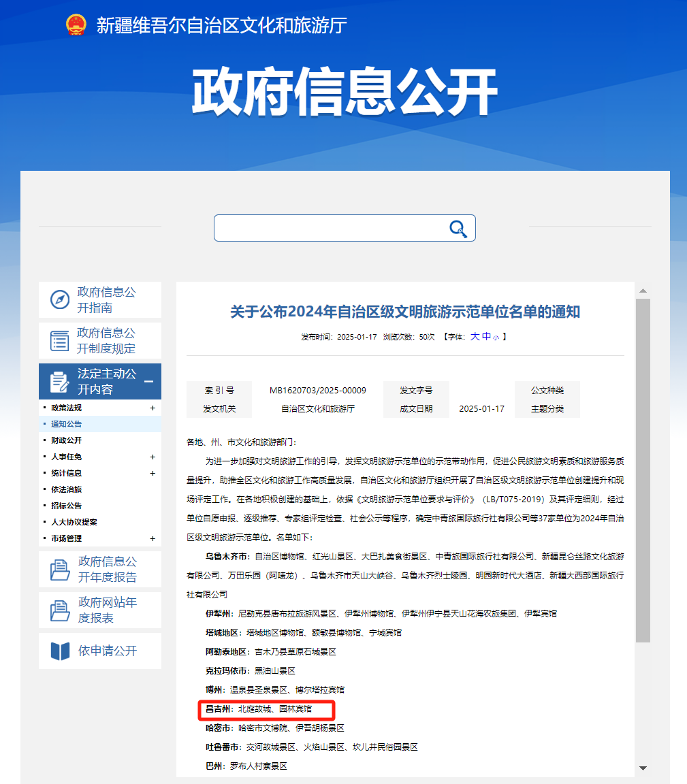This screenshot has width=687, height=784.
Task: Open the 依申请公开 book icon
Action: [61, 650]
